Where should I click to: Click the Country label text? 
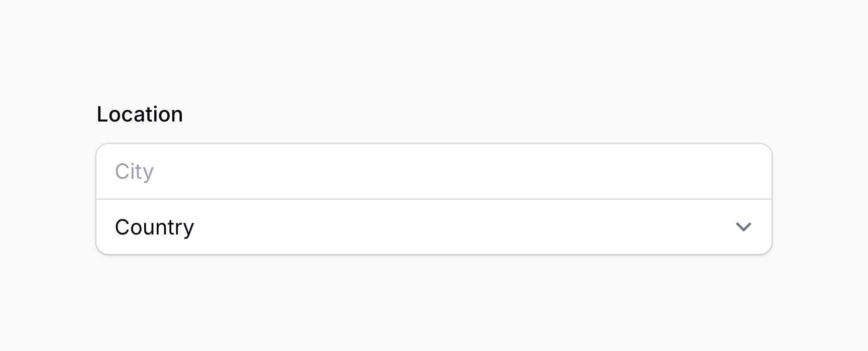[x=155, y=226]
